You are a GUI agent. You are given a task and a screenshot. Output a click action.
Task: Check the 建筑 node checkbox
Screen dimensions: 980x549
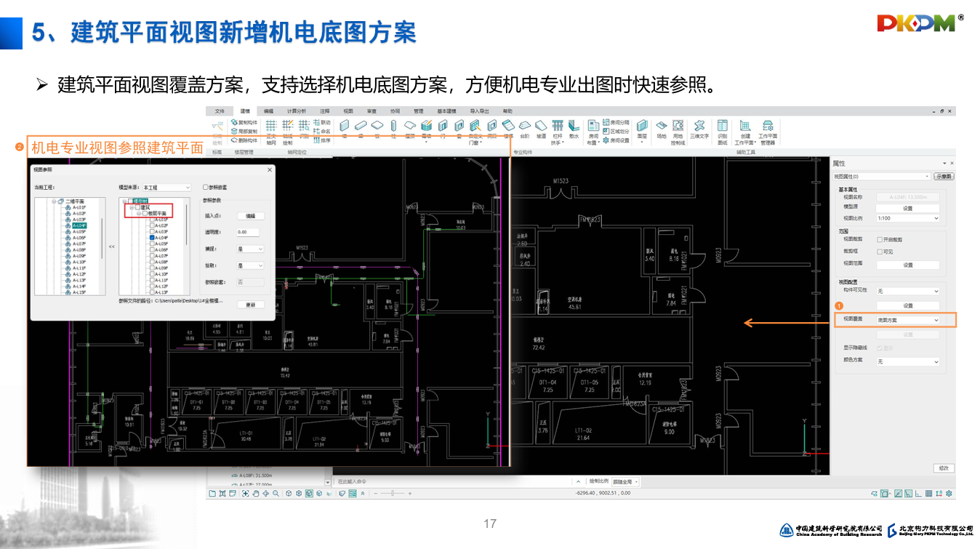coord(137,207)
